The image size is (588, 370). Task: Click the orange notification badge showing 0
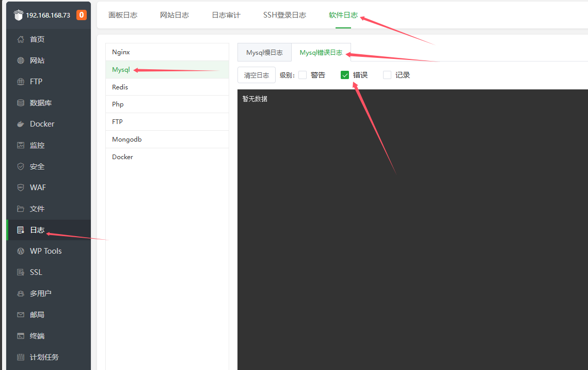click(x=82, y=14)
